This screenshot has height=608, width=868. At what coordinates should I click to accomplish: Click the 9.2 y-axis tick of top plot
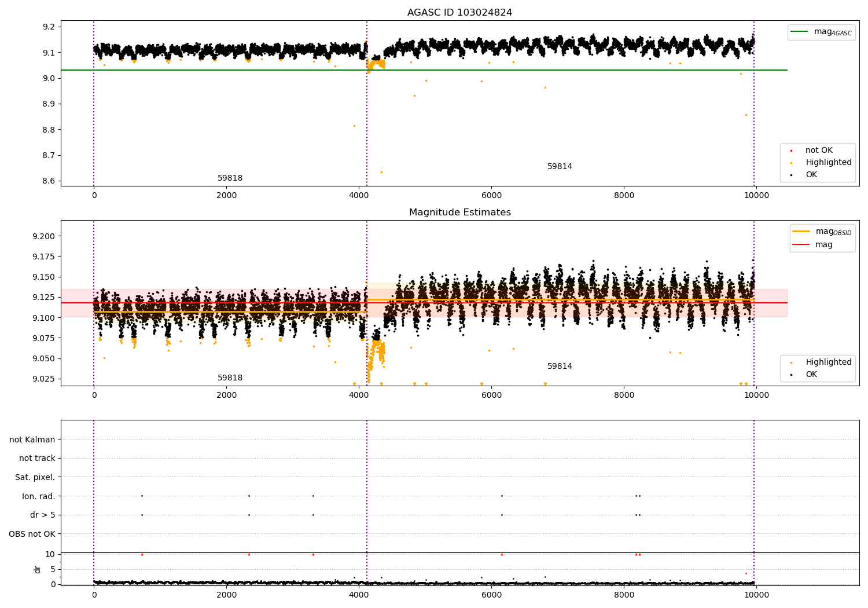click(49, 27)
